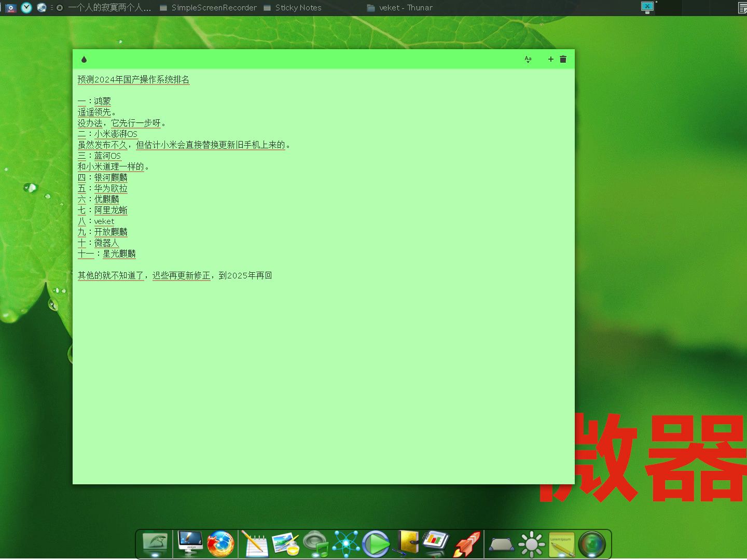Launch the green play media player
This screenshot has width=747, height=560.
376,544
